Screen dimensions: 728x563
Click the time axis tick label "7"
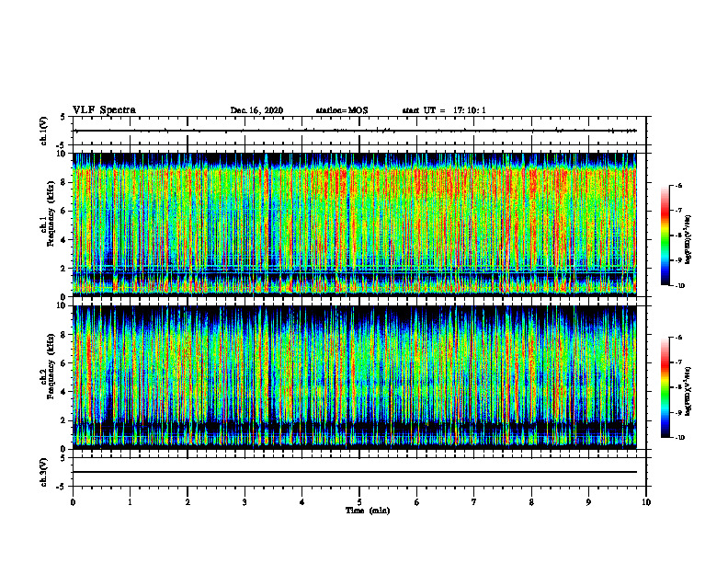pos(474,502)
